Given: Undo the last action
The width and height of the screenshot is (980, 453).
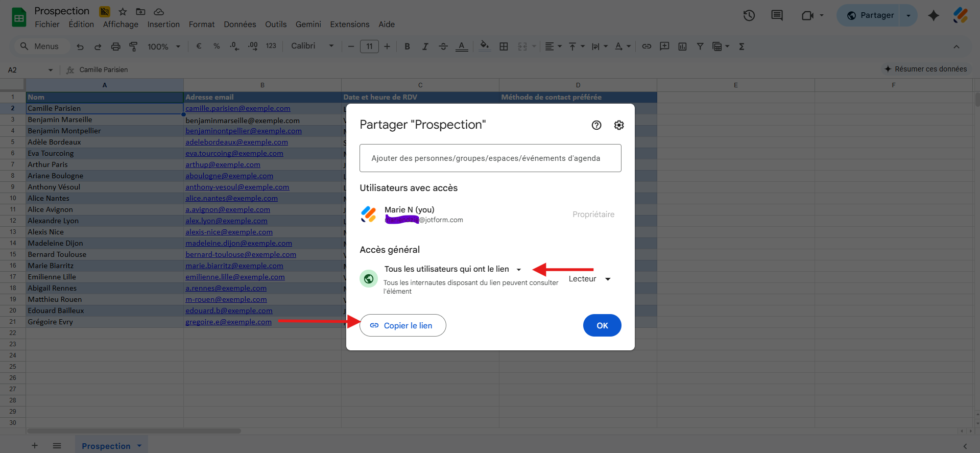Looking at the screenshot, I should point(80,46).
